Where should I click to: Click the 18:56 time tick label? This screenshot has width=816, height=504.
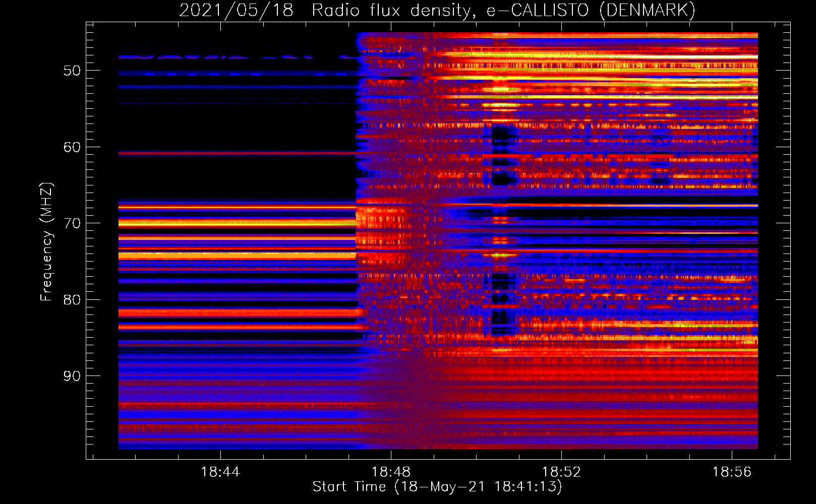point(732,472)
